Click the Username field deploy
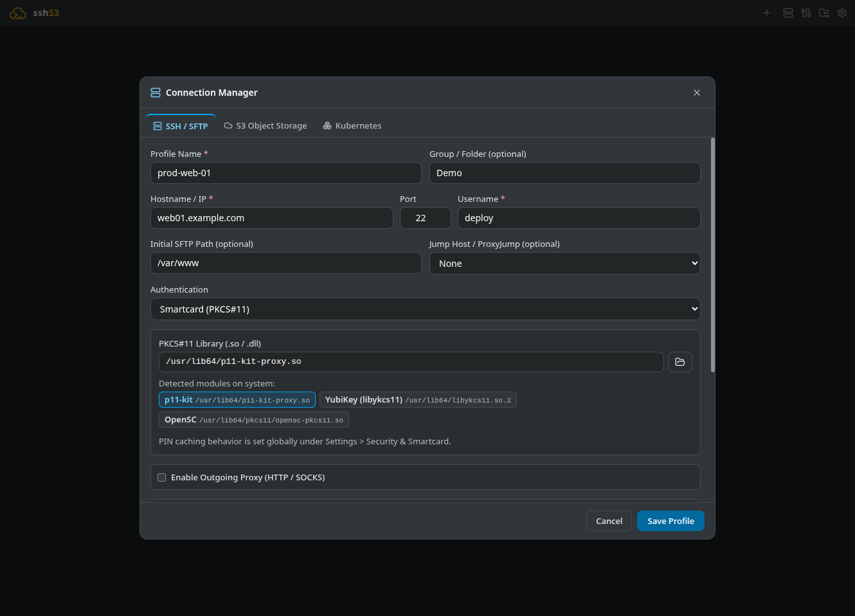 579,218
